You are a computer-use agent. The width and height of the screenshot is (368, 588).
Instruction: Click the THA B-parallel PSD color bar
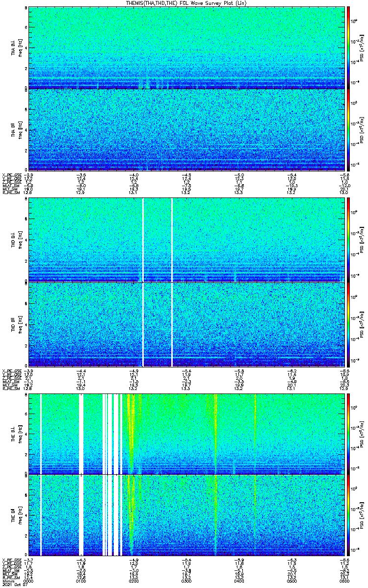click(348, 129)
